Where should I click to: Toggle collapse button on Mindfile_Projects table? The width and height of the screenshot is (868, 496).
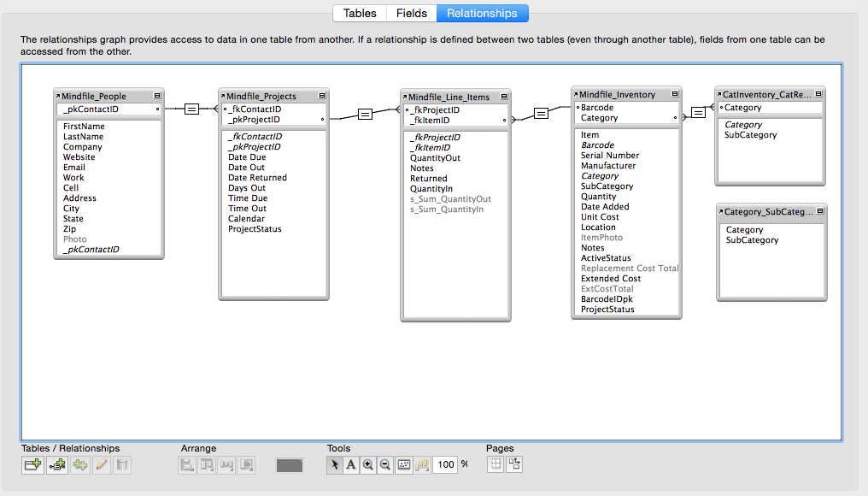[x=322, y=95]
